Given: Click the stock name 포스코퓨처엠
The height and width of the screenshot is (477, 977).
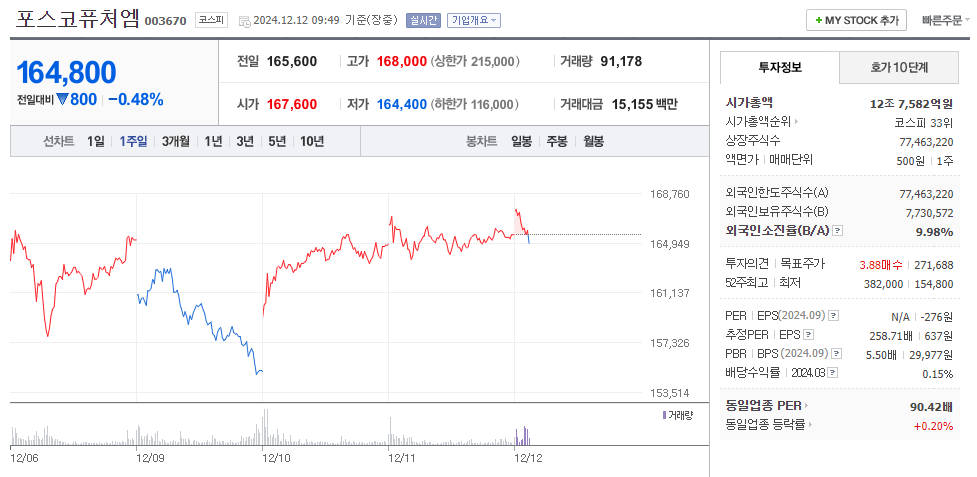Looking at the screenshot, I should [78, 19].
